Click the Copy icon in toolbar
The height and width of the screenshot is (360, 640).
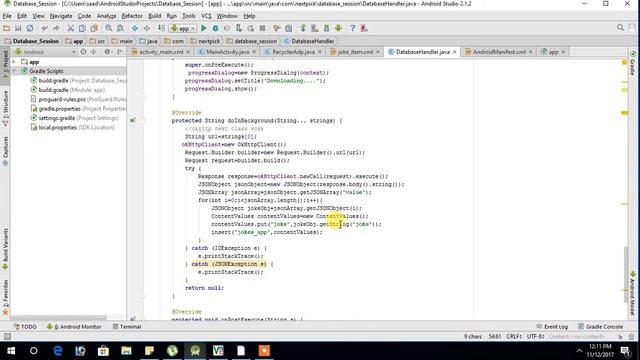point(82,28)
